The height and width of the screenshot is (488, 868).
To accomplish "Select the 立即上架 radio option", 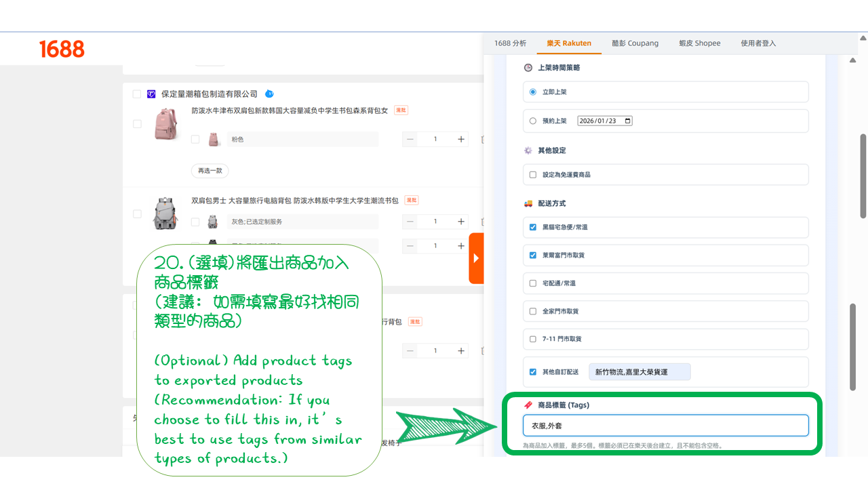I will point(533,91).
